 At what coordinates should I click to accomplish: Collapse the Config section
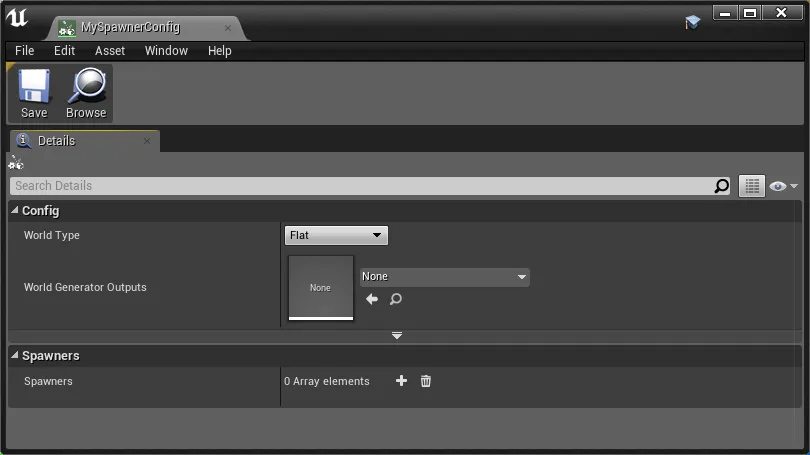click(x=15, y=211)
